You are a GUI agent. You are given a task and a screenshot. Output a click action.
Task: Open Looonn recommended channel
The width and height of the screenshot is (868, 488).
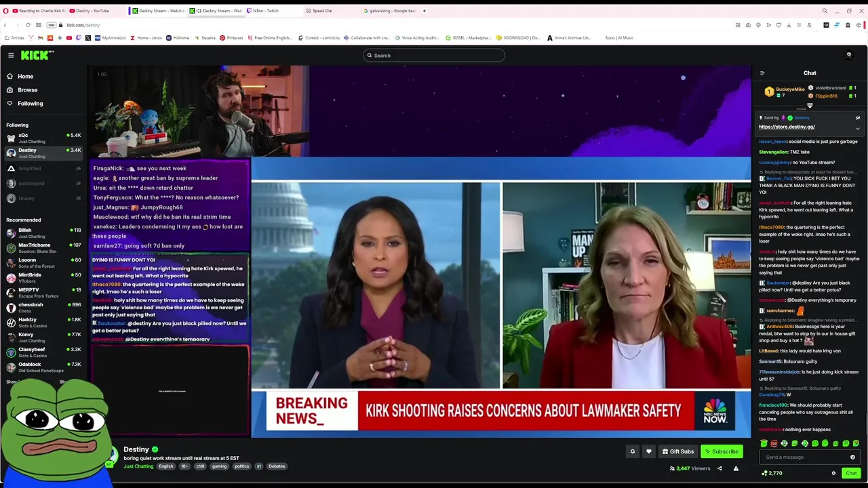coord(43,262)
